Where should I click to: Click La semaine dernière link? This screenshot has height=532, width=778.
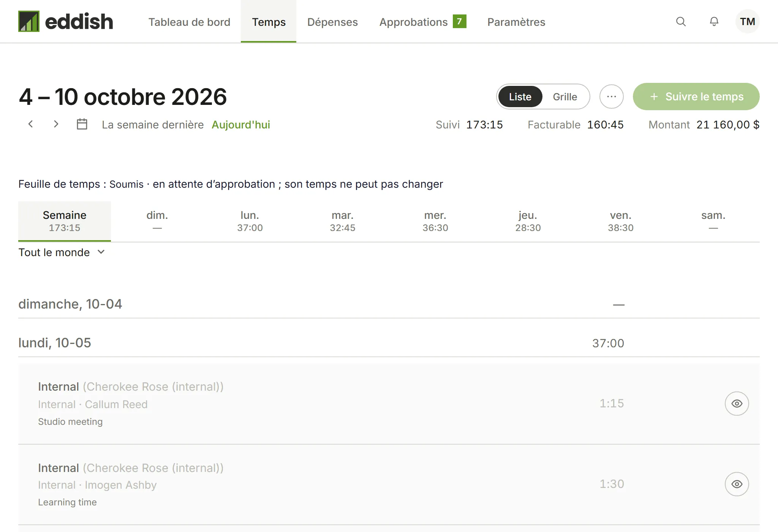[x=153, y=125]
